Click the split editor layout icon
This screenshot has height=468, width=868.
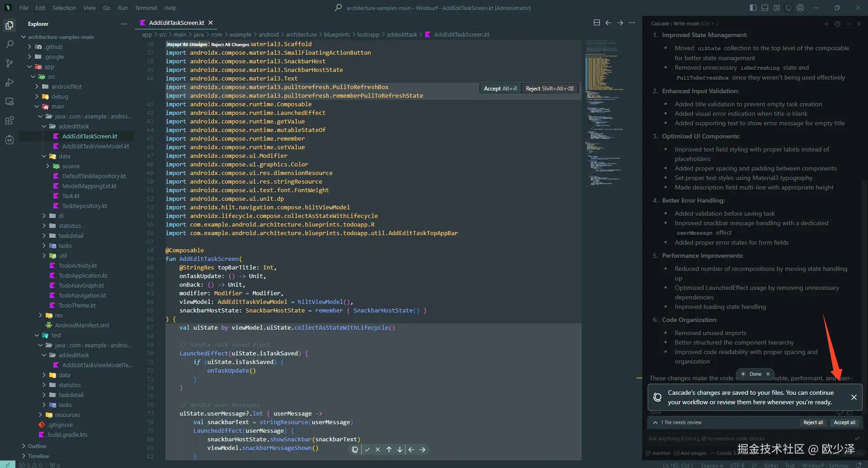pyautogui.click(x=597, y=23)
